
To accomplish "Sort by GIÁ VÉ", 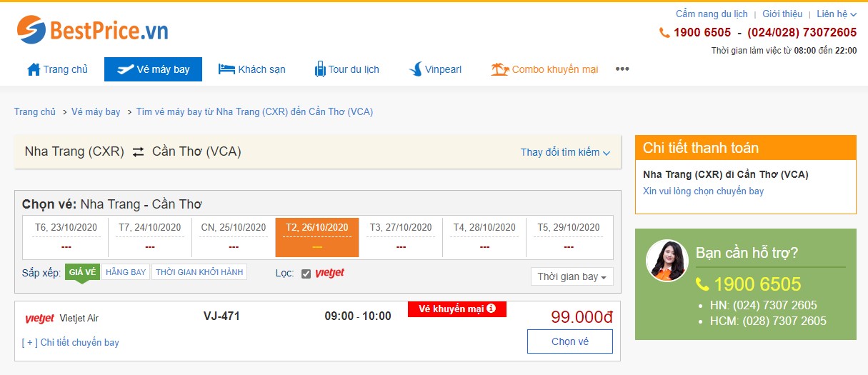I will [x=82, y=272].
